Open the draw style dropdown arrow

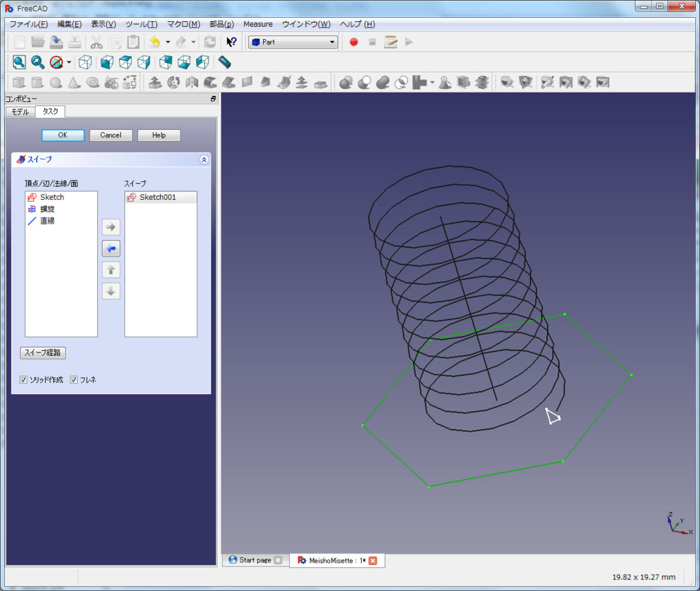click(69, 62)
